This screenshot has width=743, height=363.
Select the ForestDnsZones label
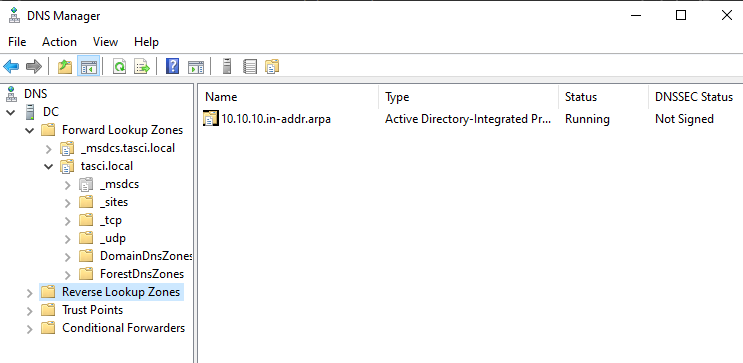(142, 274)
